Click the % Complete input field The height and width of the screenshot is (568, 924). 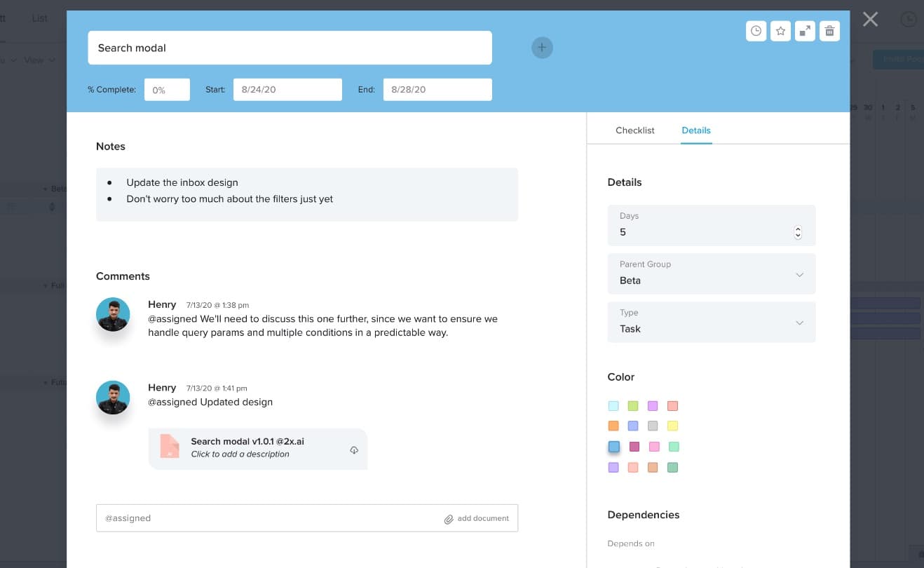167,90
